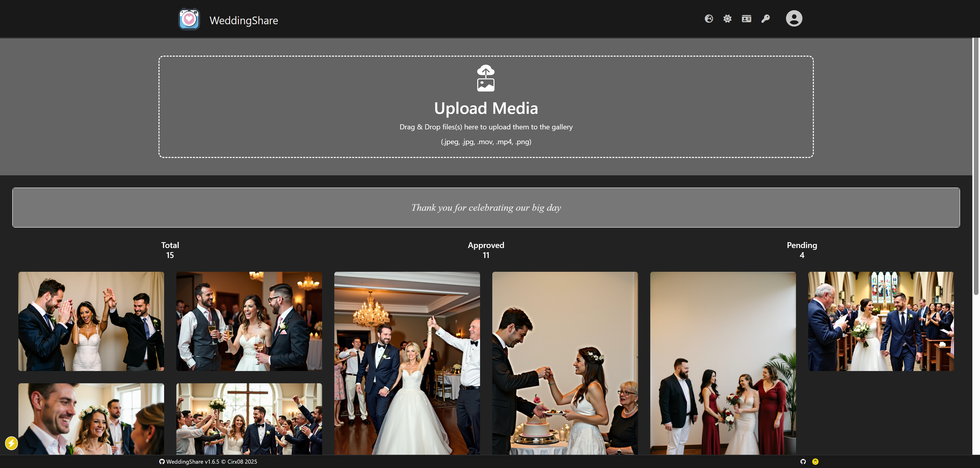Click the vertical page scrollbar
This screenshot has width=980, height=468.
976,166
